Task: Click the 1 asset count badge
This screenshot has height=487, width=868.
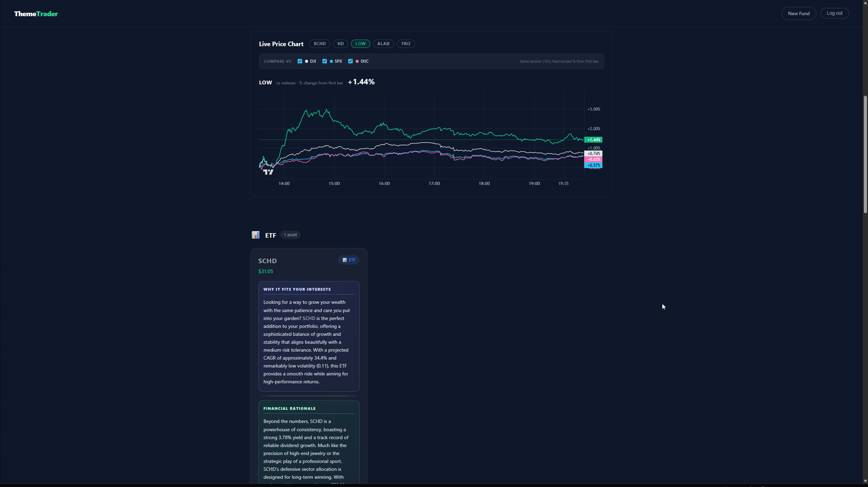Action: tap(290, 235)
